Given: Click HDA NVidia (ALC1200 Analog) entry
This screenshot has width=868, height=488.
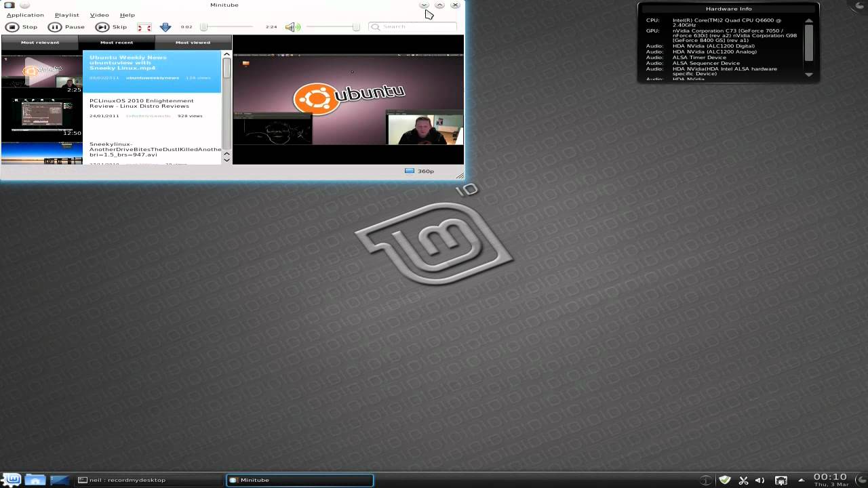Looking at the screenshot, I should click(714, 52).
